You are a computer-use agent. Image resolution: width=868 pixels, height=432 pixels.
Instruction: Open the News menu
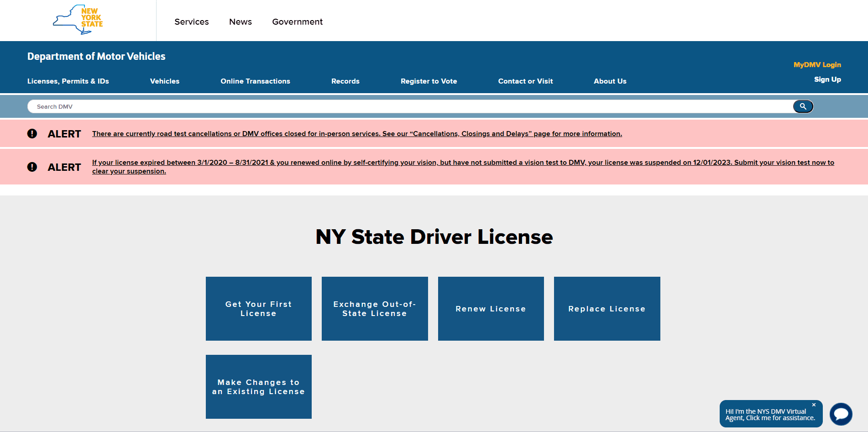click(241, 21)
